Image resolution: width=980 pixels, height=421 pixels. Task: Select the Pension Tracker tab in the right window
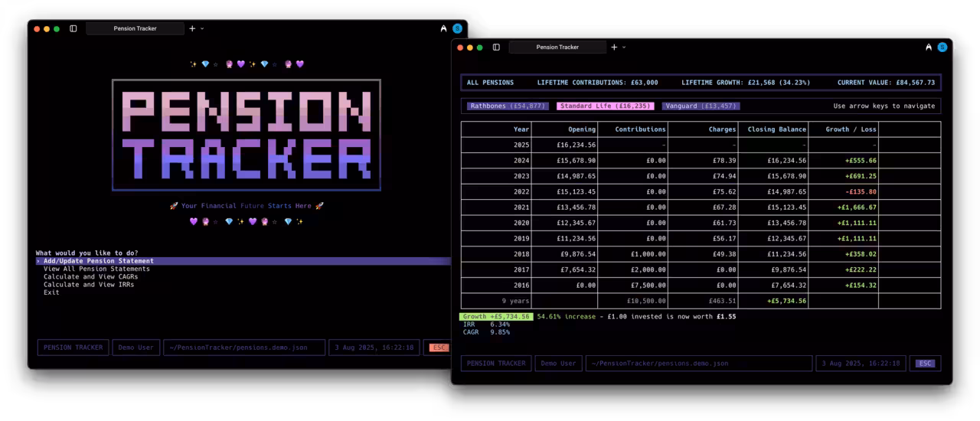557,47
